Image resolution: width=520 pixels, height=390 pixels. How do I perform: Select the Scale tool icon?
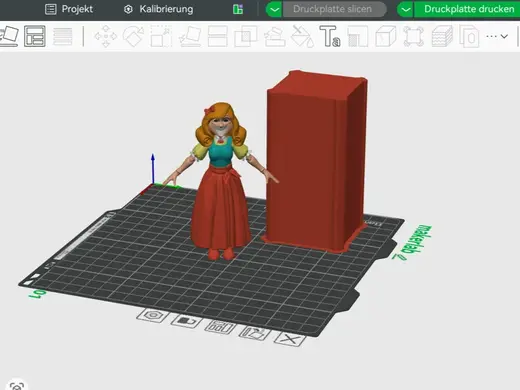161,36
